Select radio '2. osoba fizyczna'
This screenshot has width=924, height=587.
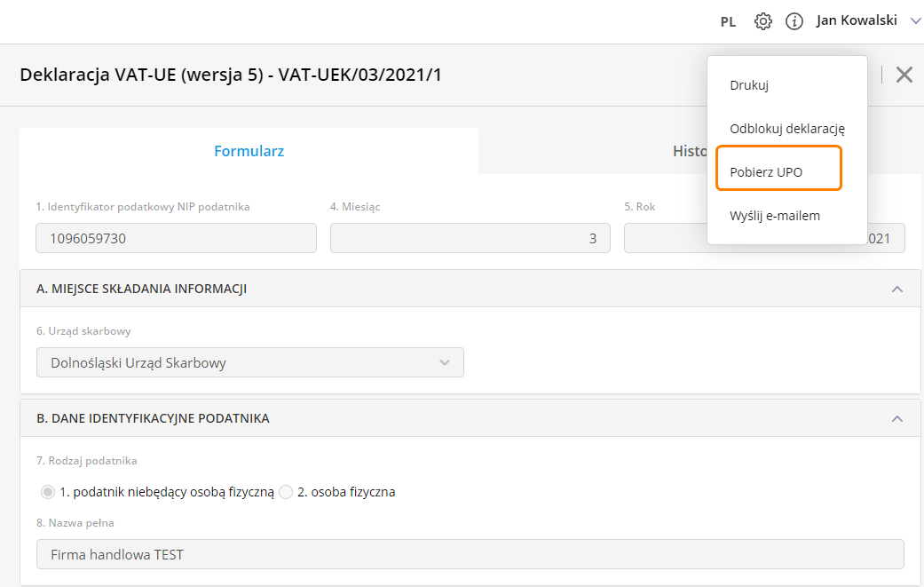pos(286,492)
